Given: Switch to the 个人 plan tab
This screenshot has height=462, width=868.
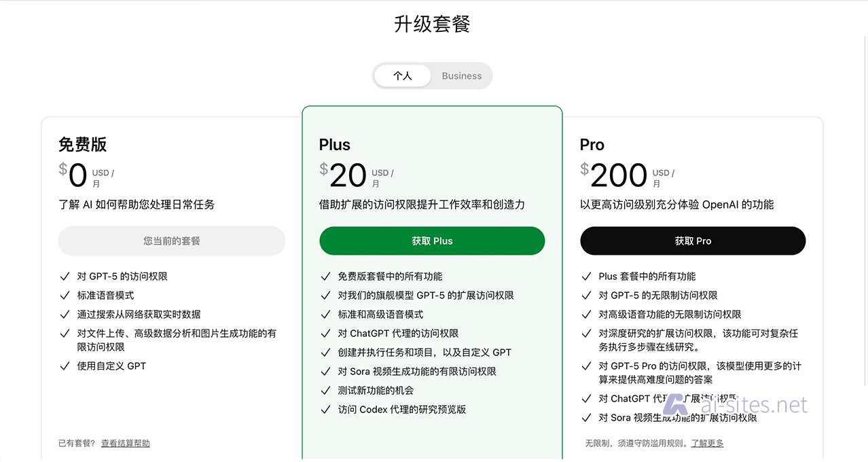Looking at the screenshot, I should (403, 76).
